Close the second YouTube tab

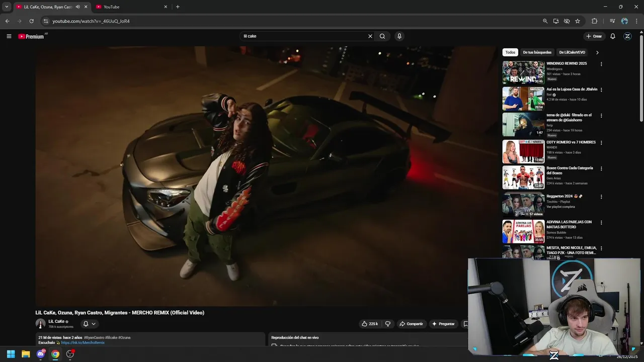[166, 7]
